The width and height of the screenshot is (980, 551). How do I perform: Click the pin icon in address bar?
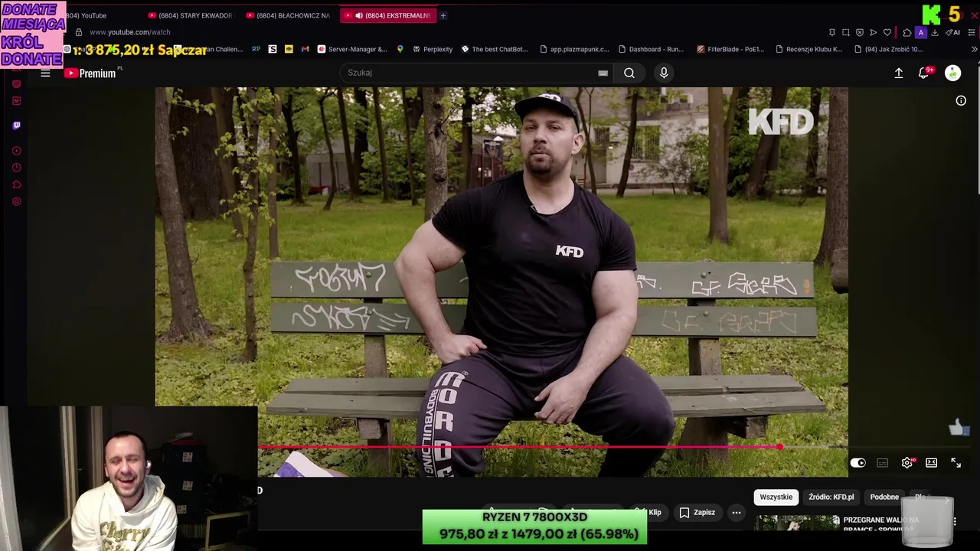832,32
